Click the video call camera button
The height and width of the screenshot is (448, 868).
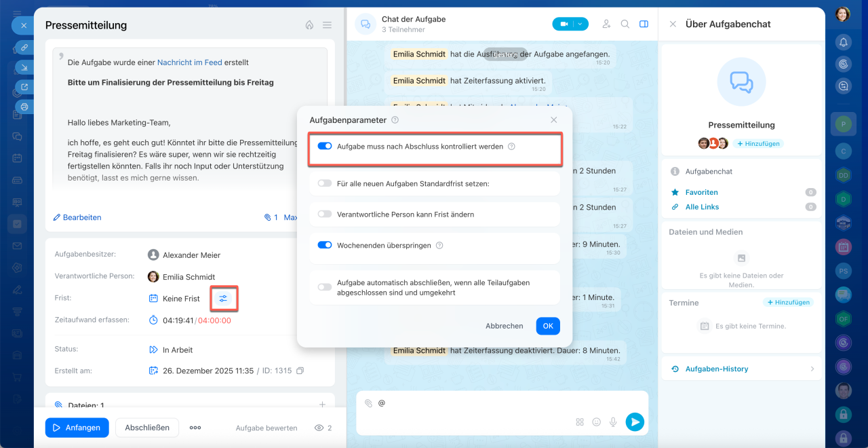(x=563, y=24)
